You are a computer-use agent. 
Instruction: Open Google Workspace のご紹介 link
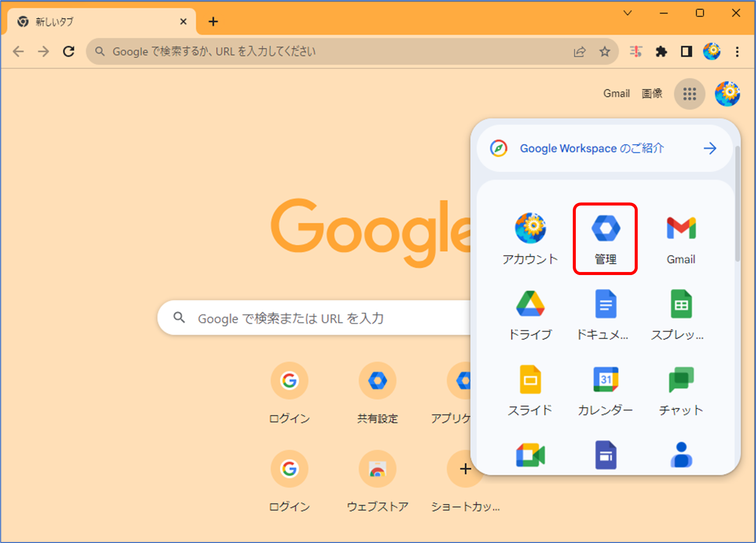point(604,149)
